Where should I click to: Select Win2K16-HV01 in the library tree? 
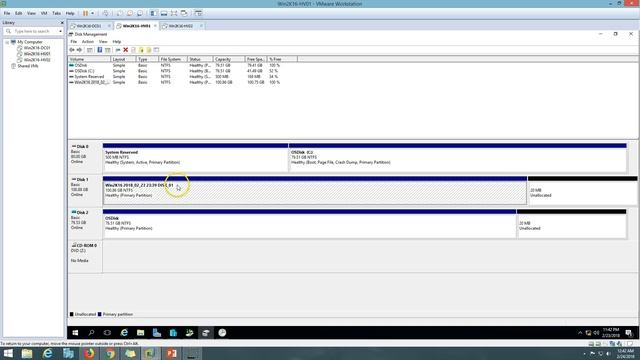pos(33,54)
